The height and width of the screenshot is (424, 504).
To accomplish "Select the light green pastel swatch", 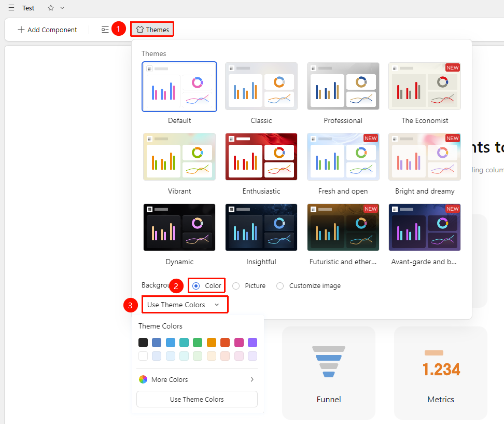I will tap(198, 356).
